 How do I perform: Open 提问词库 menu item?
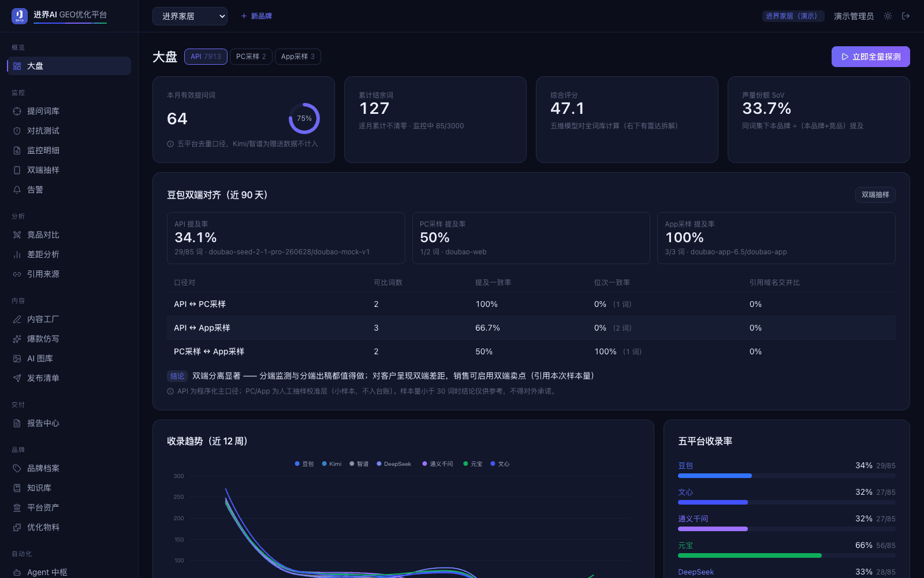click(x=69, y=111)
